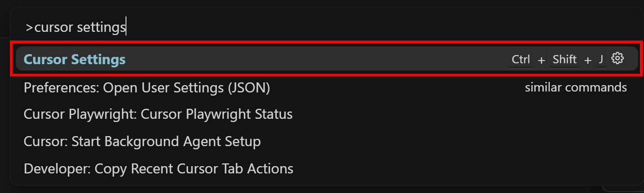644x193 pixels.
Task: Click the Ctrl keybinding badge
Action: coord(521,60)
